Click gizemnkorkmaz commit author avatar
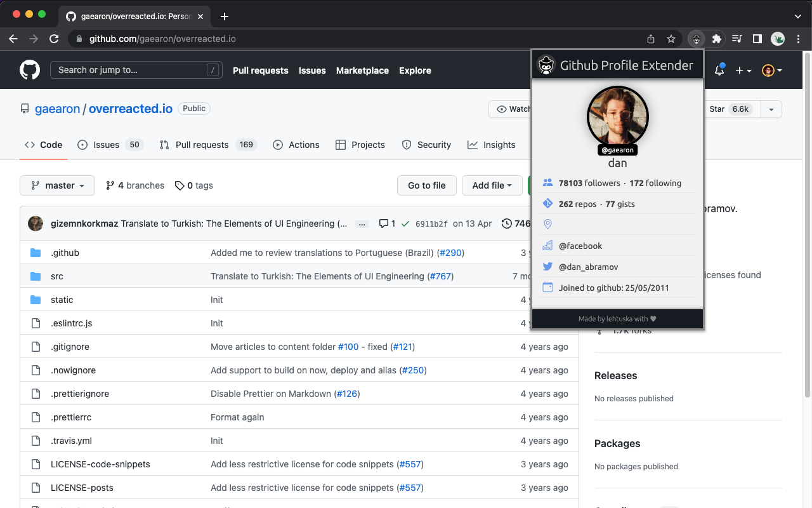 coord(36,224)
